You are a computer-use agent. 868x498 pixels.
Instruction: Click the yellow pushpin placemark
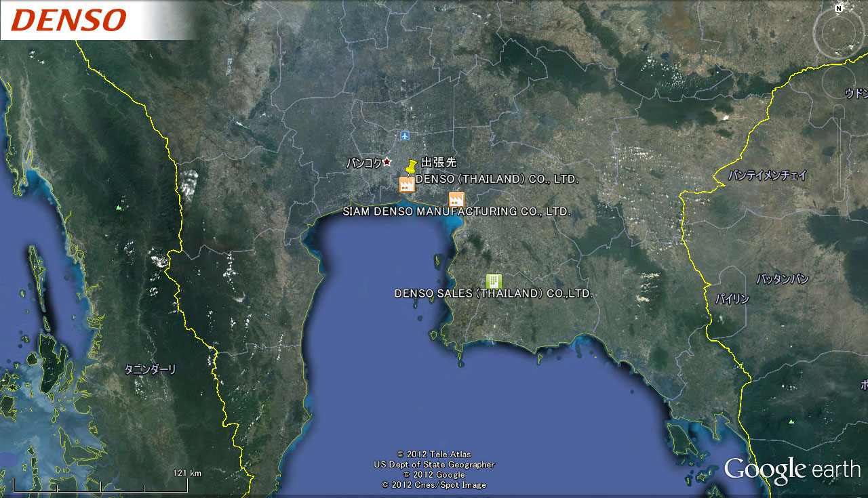click(411, 166)
